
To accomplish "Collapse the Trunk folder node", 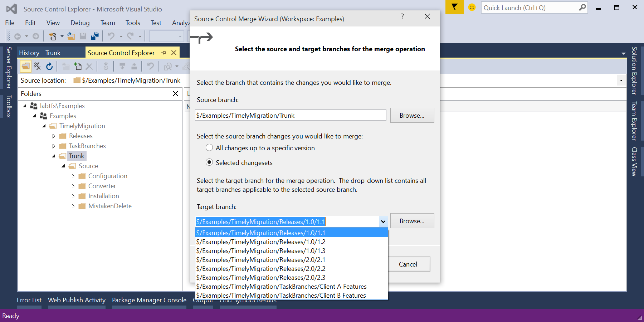I will [x=54, y=156].
